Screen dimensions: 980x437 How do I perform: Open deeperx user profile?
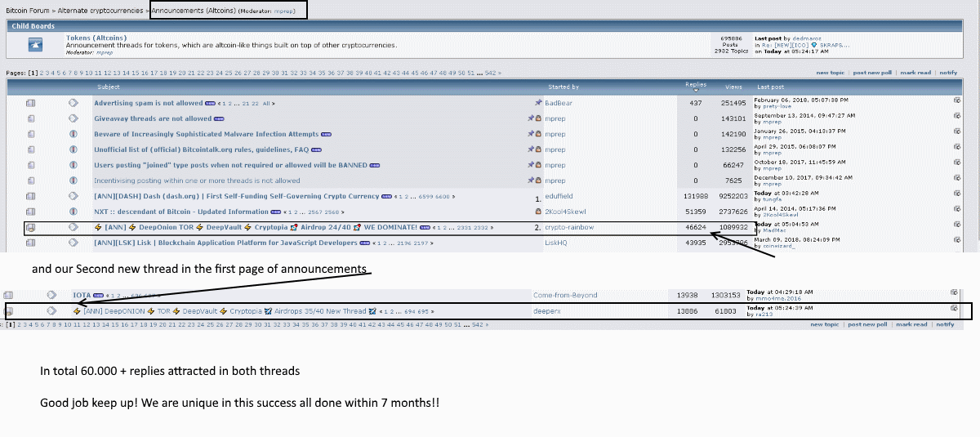(x=547, y=311)
